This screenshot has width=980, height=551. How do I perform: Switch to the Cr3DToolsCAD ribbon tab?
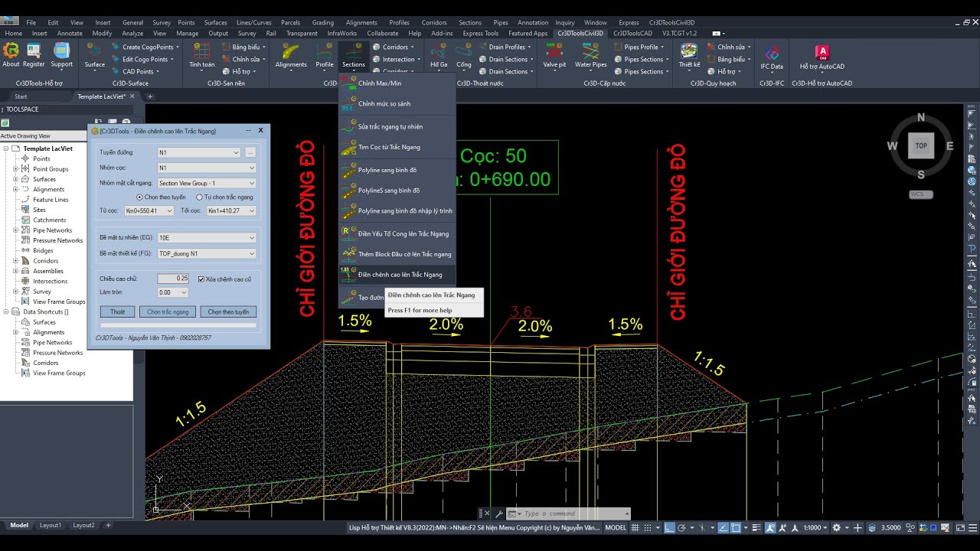632,34
